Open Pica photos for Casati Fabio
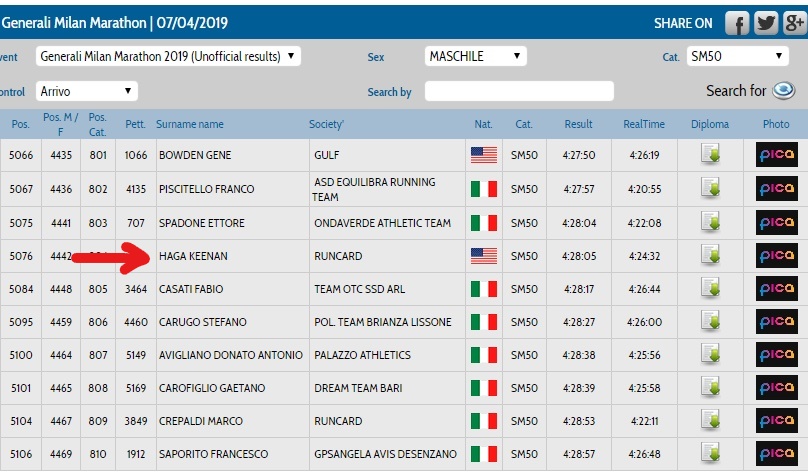The height and width of the screenshot is (474, 808). (777, 289)
